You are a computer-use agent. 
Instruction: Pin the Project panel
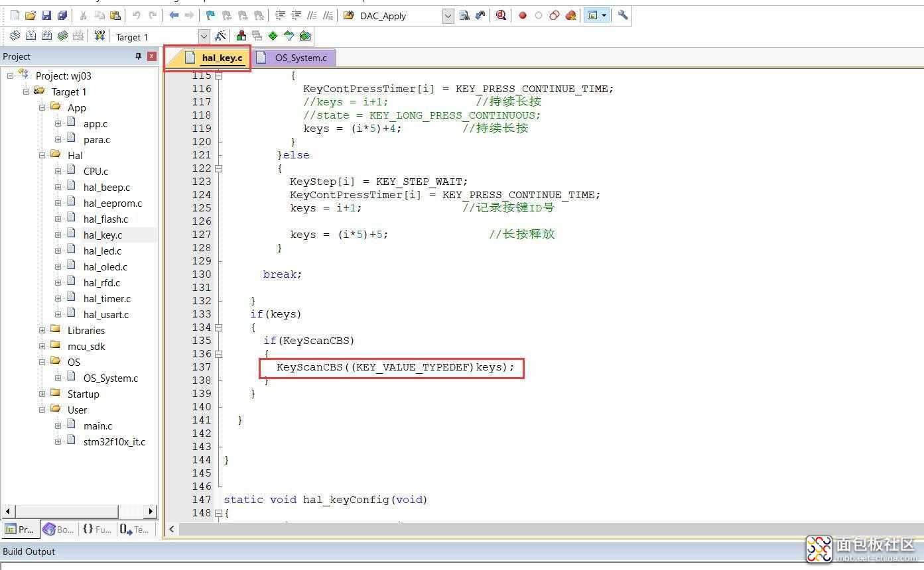pyautogui.click(x=138, y=56)
